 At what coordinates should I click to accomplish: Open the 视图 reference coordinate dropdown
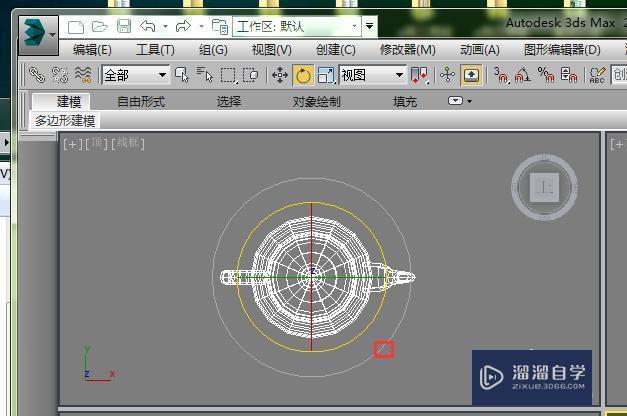point(372,75)
